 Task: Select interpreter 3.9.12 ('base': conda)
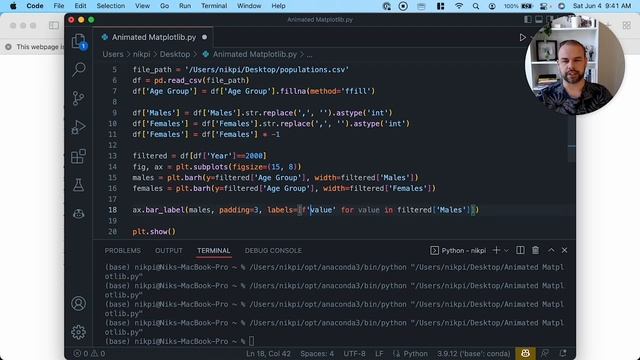(473, 353)
